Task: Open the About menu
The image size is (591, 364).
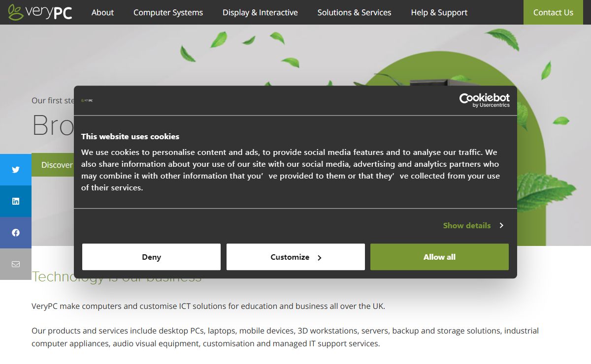Action: 102,12
